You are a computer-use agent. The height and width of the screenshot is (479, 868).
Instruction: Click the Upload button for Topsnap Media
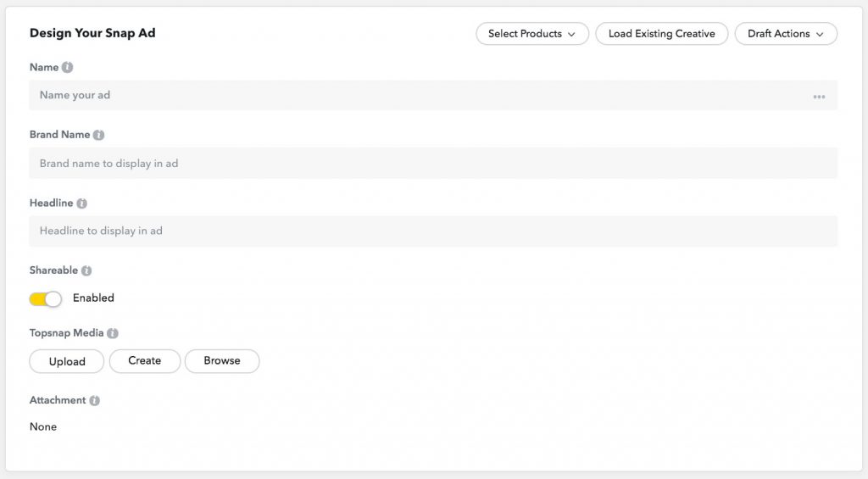66,362
